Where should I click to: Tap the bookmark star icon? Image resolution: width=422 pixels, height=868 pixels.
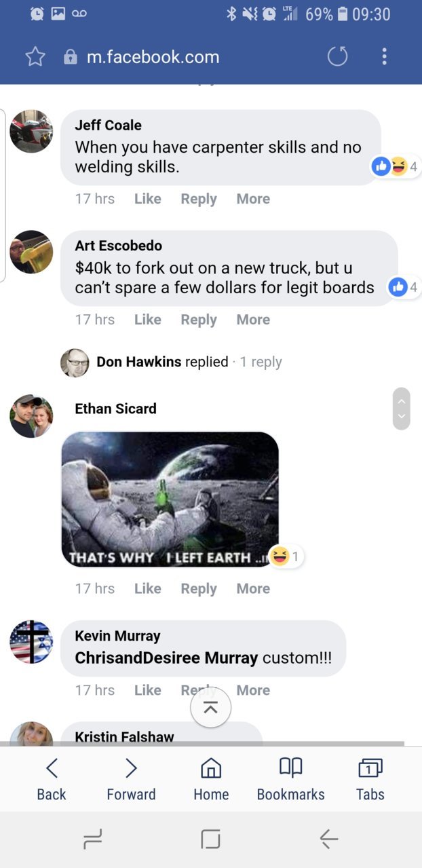(x=35, y=57)
